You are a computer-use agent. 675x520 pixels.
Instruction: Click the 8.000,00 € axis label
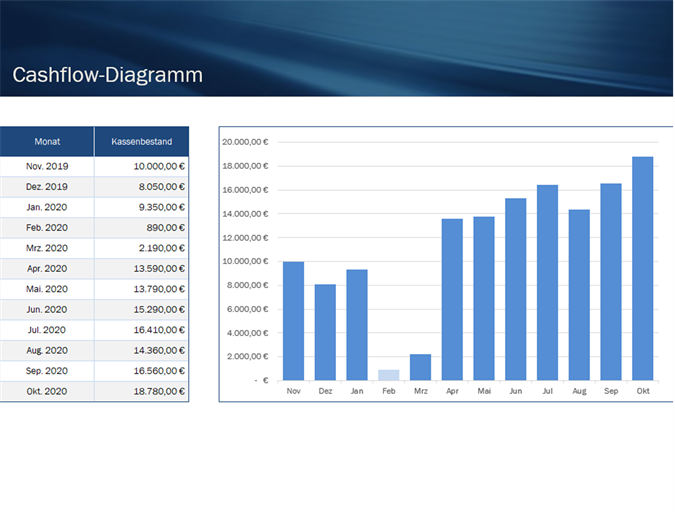click(x=248, y=285)
